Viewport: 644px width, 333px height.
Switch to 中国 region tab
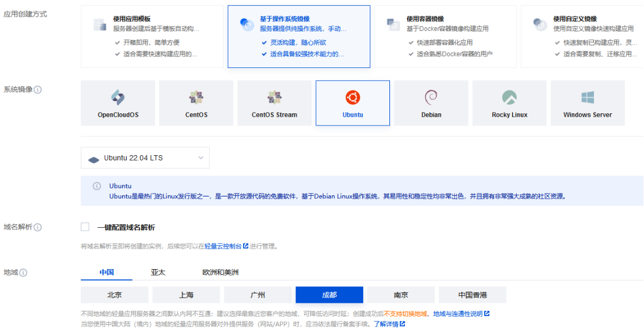tap(107, 272)
